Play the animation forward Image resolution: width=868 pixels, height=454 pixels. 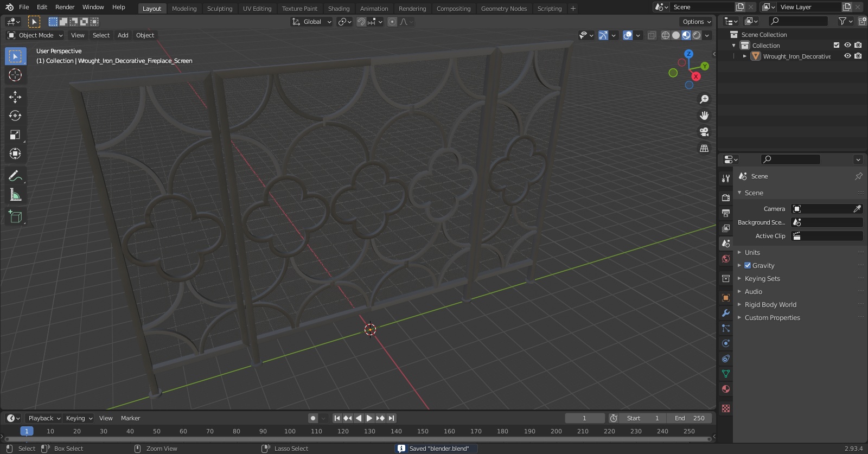coord(369,418)
